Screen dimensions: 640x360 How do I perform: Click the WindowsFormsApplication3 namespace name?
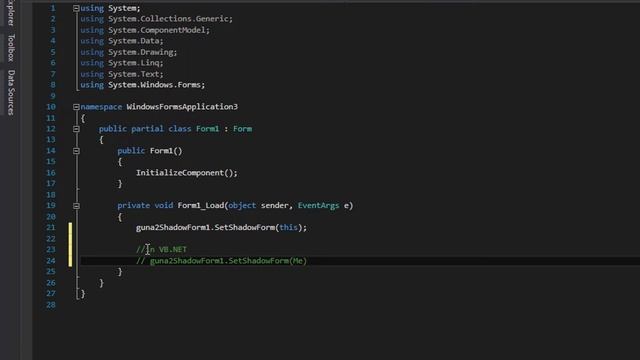pyautogui.click(x=182, y=107)
